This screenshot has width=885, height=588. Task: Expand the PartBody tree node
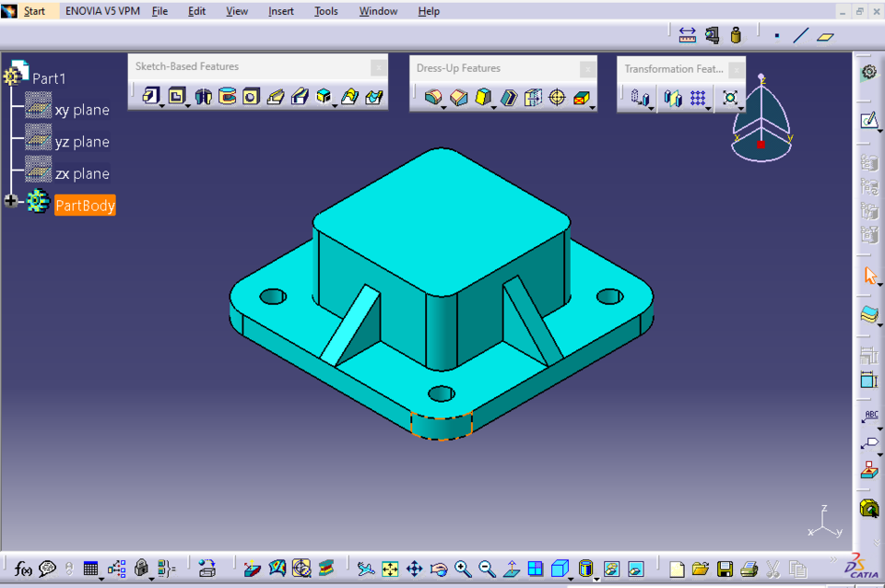(9, 200)
